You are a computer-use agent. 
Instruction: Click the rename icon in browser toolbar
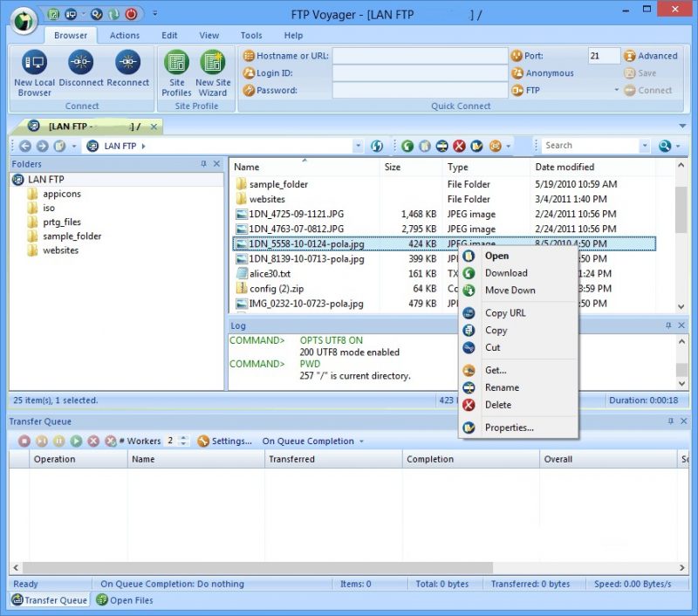pyautogui.click(x=442, y=146)
